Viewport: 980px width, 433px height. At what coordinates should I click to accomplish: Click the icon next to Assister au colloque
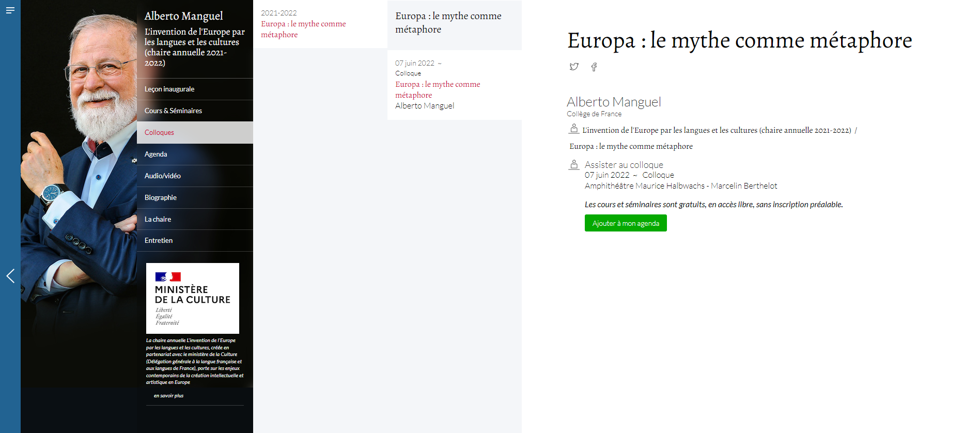pyautogui.click(x=573, y=165)
